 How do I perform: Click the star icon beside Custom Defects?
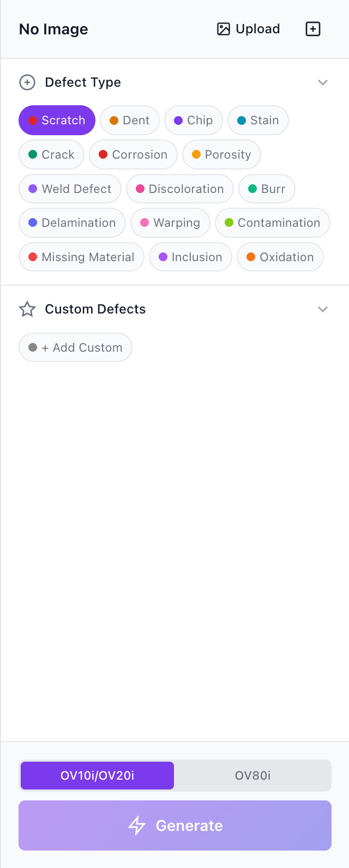coord(27,309)
